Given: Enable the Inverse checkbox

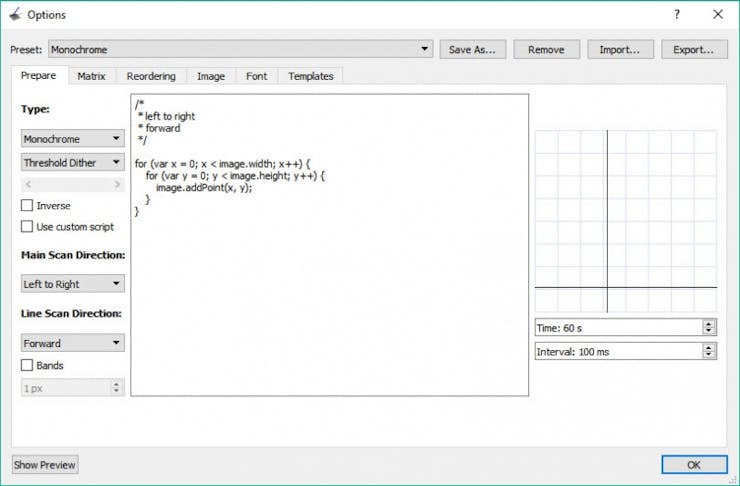Looking at the screenshot, I should pyautogui.click(x=27, y=205).
